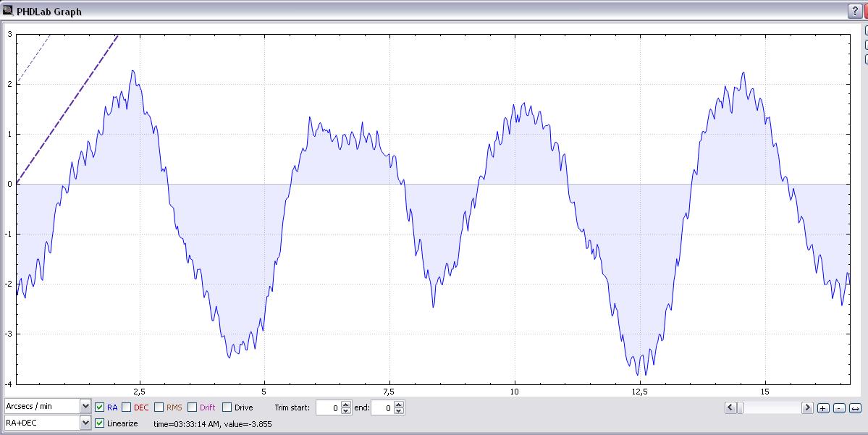This screenshot has height=435, width=868.
Task: Enable the DEC checkbox
Action: tap(126, 407)
